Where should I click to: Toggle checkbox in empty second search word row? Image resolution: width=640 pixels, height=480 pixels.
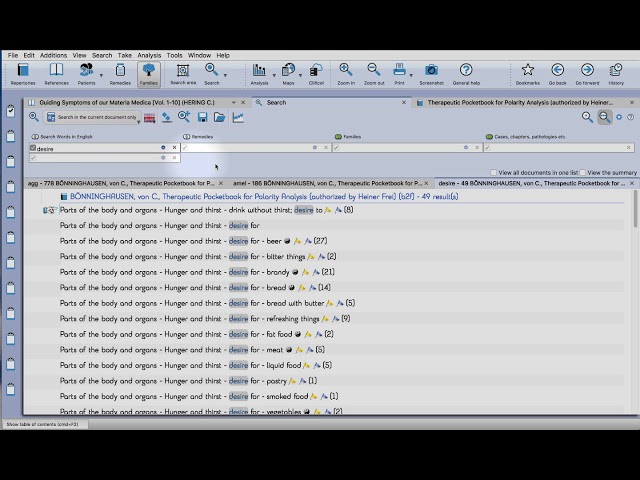pos(33,158)
